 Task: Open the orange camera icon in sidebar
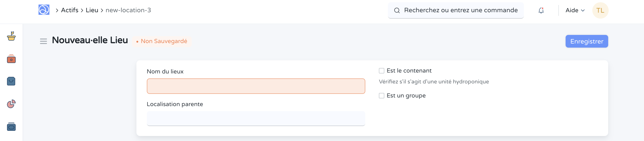pyautogui.click(x=11, y=59)
